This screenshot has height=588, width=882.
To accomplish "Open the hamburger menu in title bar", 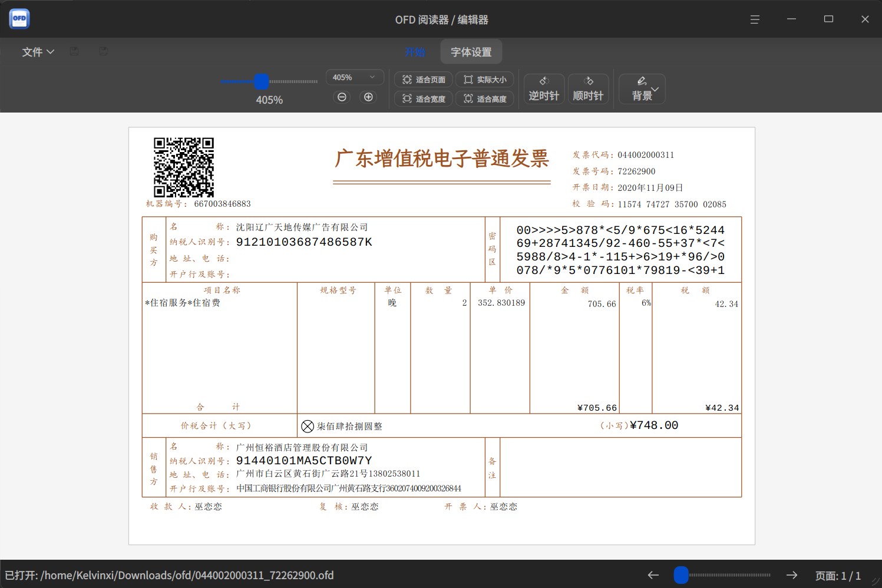I will coord(755,19).
